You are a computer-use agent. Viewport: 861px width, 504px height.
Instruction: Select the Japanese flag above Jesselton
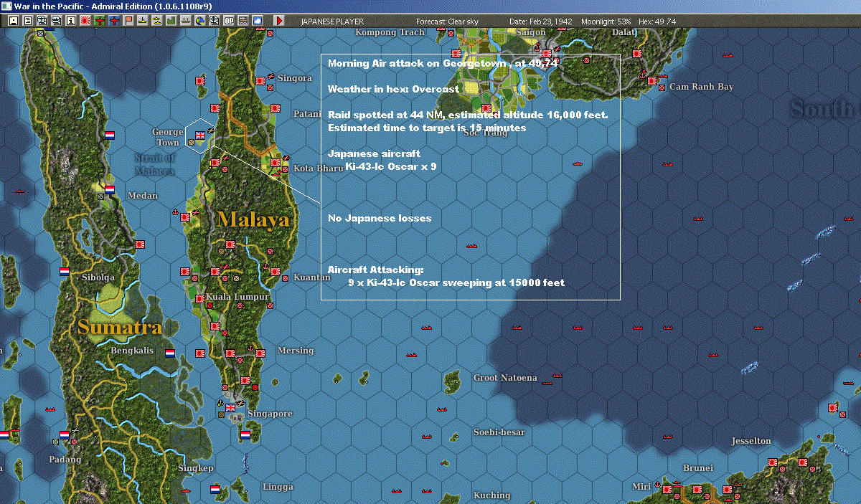coord(833,407)
